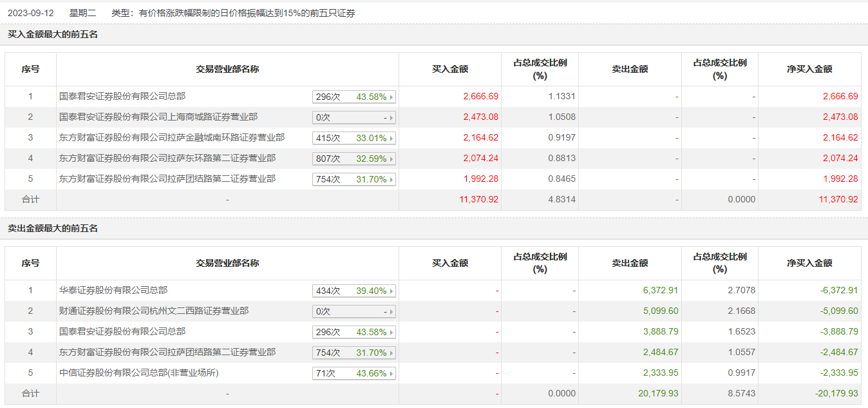Open 东方财富证券拉萨东环路第二证券营业部 link

[167, 158]
